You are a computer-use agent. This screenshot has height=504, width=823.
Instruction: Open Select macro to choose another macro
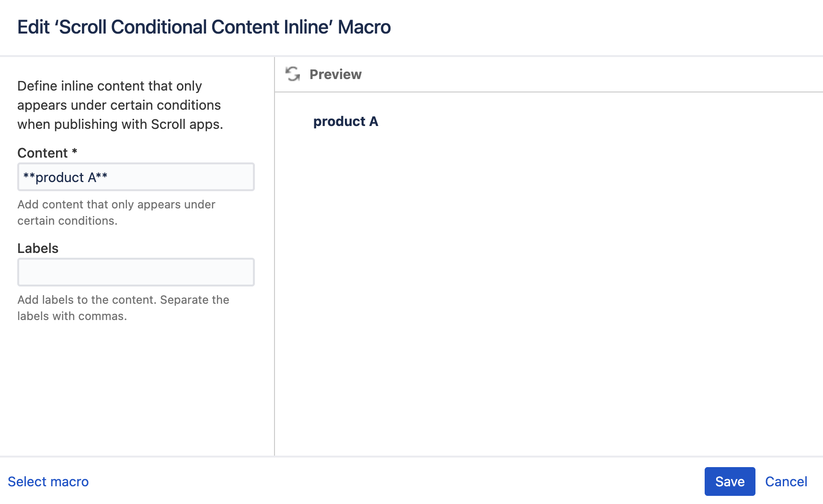coord(48,481)
